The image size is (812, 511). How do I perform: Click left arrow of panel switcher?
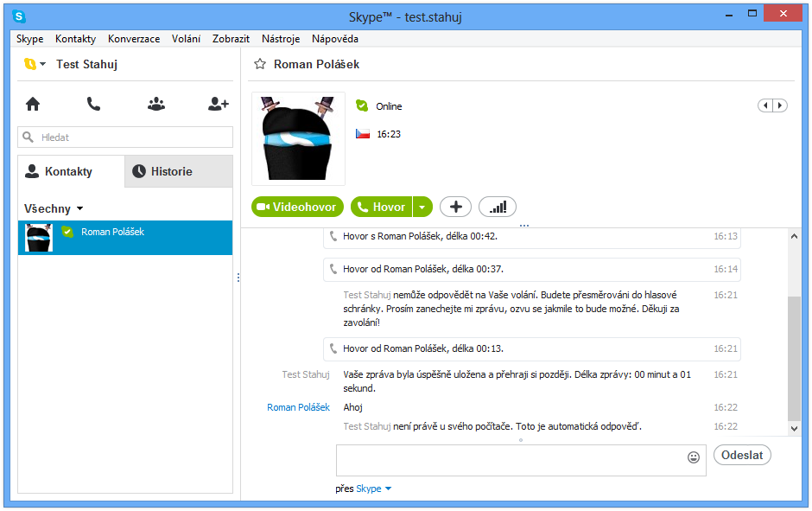pyautogui.click(x=765, y=105)
